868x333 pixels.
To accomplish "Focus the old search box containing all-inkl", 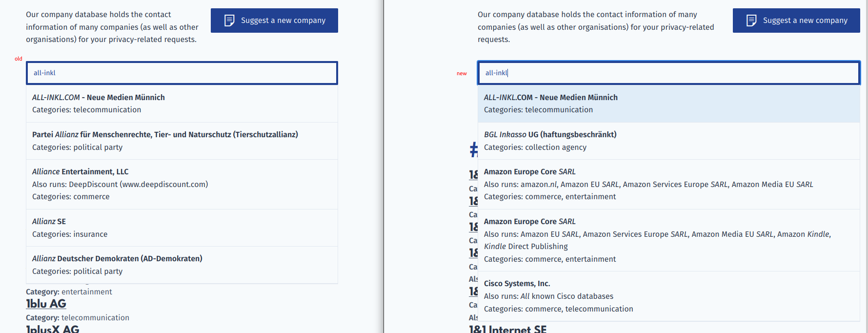I will 181,73.
